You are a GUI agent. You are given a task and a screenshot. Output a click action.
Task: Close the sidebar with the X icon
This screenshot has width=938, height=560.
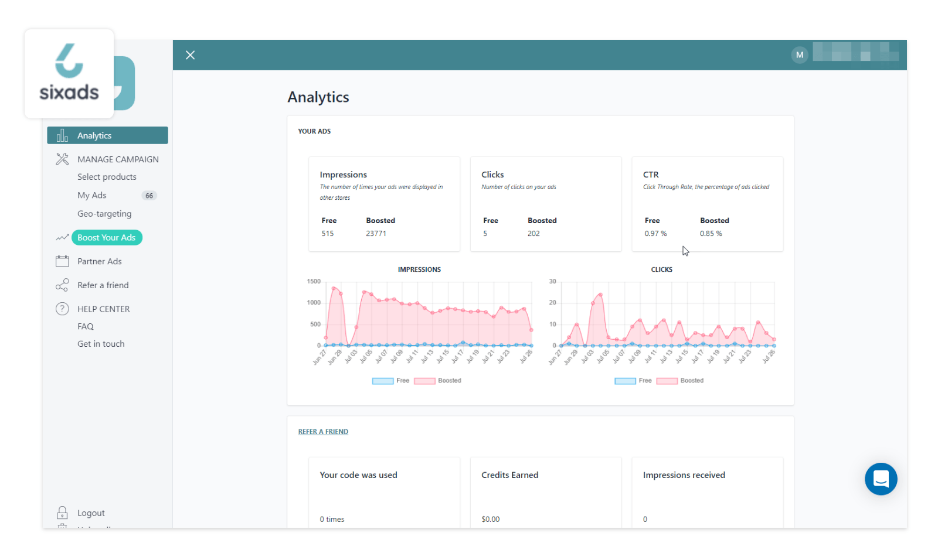point(190,55)
